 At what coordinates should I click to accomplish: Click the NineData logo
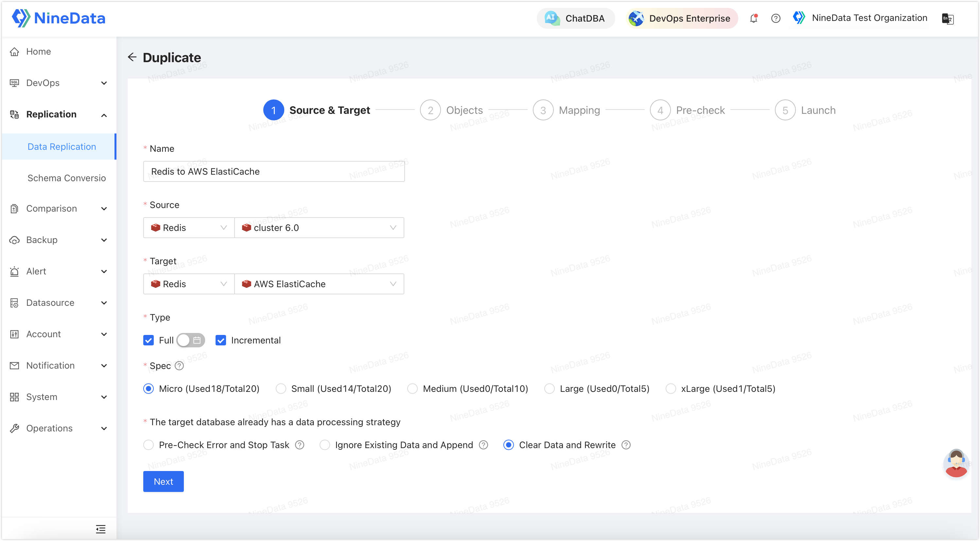click(x=59, y=18)
